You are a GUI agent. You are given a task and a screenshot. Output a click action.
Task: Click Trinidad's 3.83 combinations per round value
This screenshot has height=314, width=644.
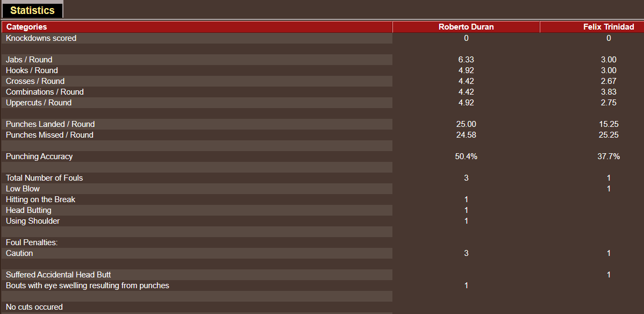click(x=609, y=91)
